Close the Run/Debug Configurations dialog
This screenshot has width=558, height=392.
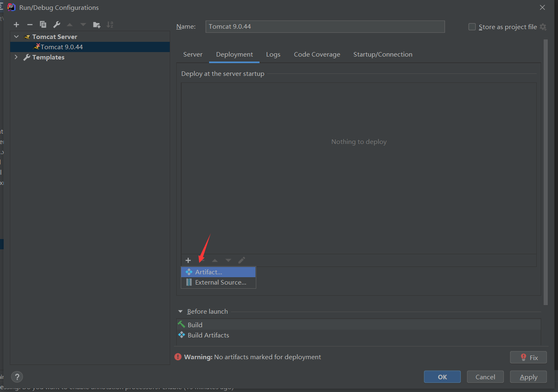tap(542, 7)
